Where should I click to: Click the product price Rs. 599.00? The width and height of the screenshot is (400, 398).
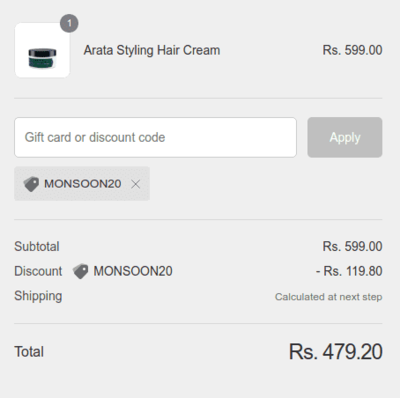pyautogui.click(x=352, y=50)
